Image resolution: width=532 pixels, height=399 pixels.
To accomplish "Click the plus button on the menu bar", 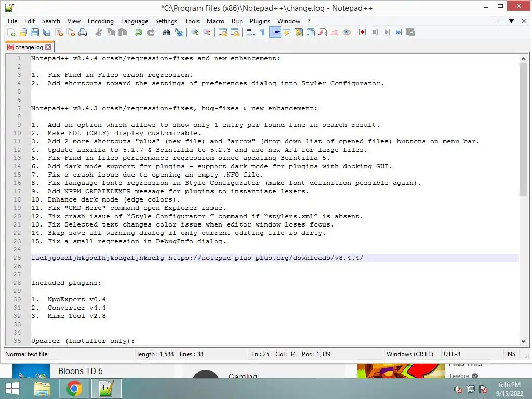I will tap(498, 21).
